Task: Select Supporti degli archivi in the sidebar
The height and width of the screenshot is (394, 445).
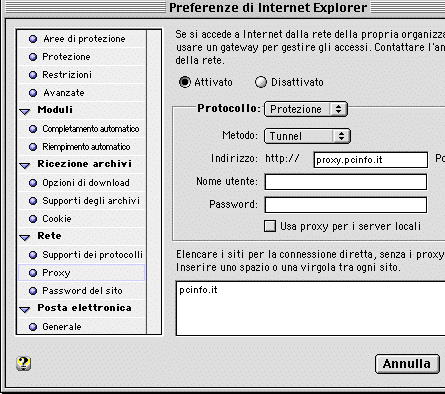Action: 82,201
